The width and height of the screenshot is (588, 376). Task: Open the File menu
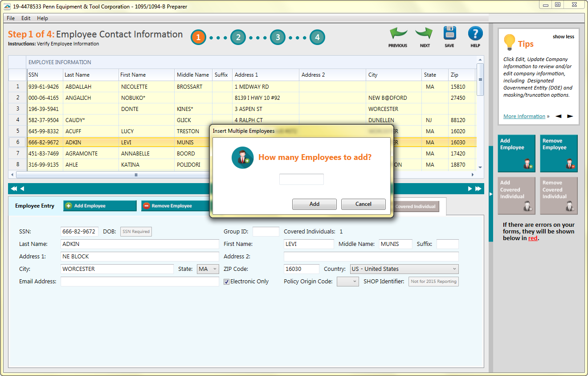pos(11,18)
